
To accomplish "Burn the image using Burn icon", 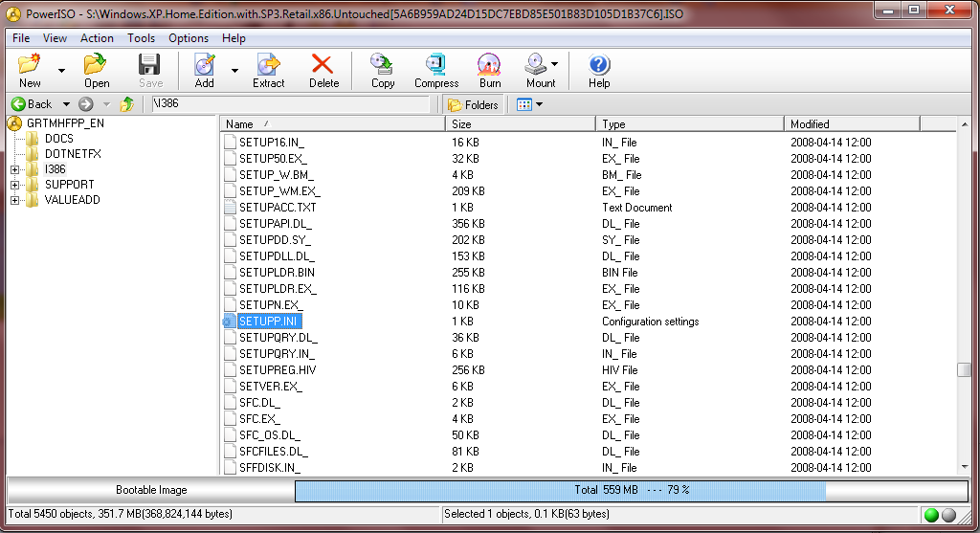I will pyautogui.click(x=489, y=65).
